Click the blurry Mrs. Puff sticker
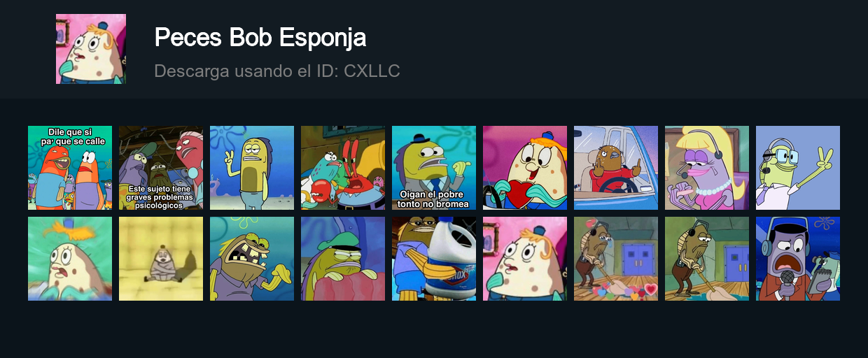Image resolution: width=868 pixels, height=358 pixels. pyautogui.click(x=70, y=259)
